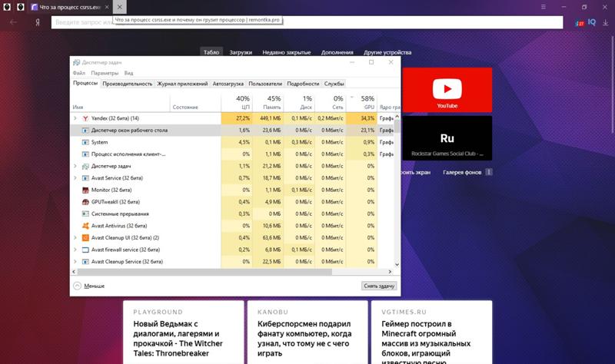The image size is (615, 364).
Task: Sort by GPU column header
Action: coord(361,102)
